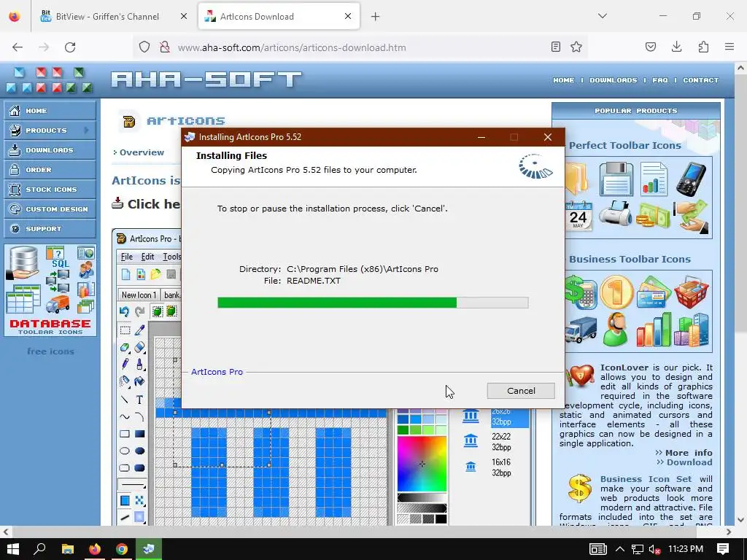Image resolution: width=747 pixels, height=560 pixels.
Task: Click CONTACT in the top navigation
Action: click(x=701, y=80)
